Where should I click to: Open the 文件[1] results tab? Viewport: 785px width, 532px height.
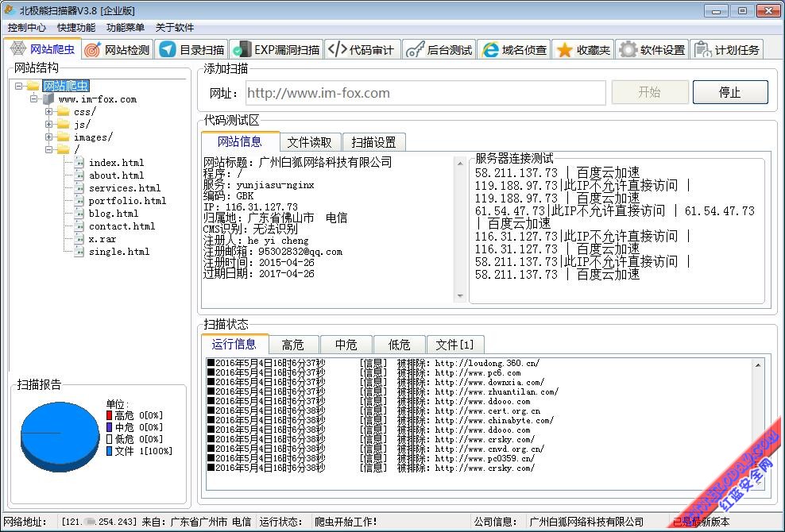point(454,345)
